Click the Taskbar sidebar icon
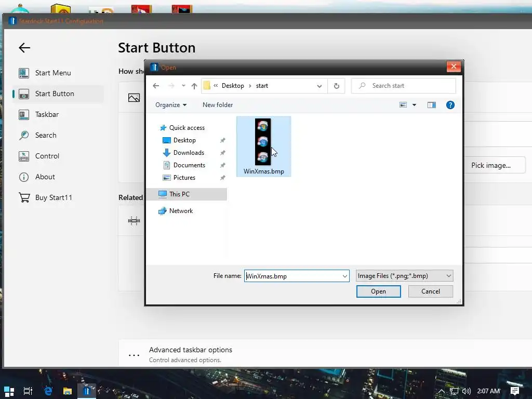The width and height of the screenshot is (532, 399). click(24, 115)
